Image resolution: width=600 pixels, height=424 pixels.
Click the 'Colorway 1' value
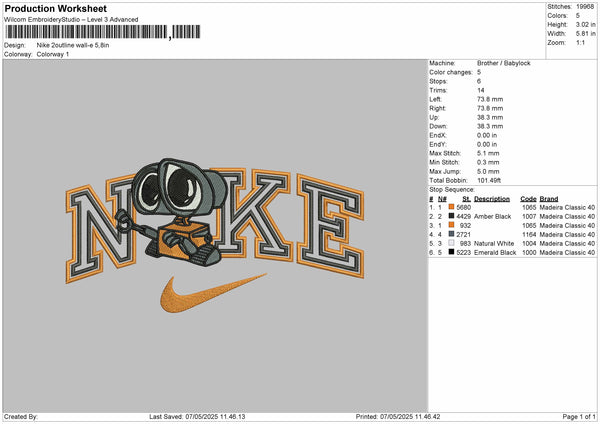click(x=53, y=54)
